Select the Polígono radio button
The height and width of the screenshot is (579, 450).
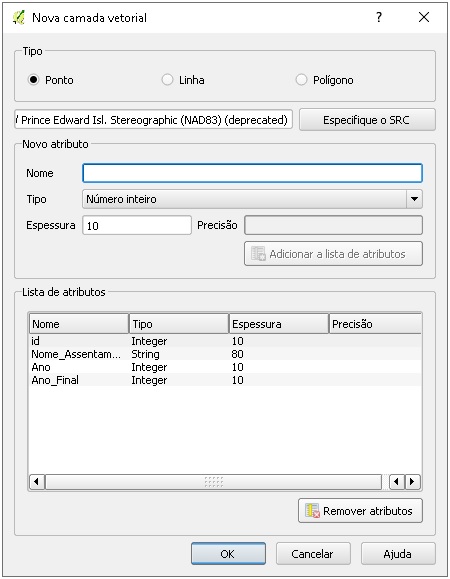(301, 80)
